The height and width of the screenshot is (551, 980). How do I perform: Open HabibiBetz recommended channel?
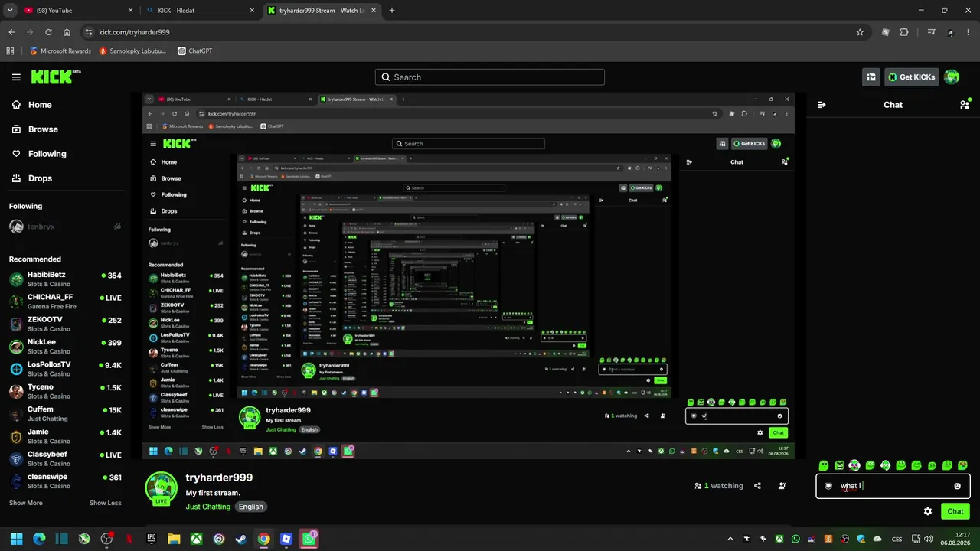[x=65, y=279]
